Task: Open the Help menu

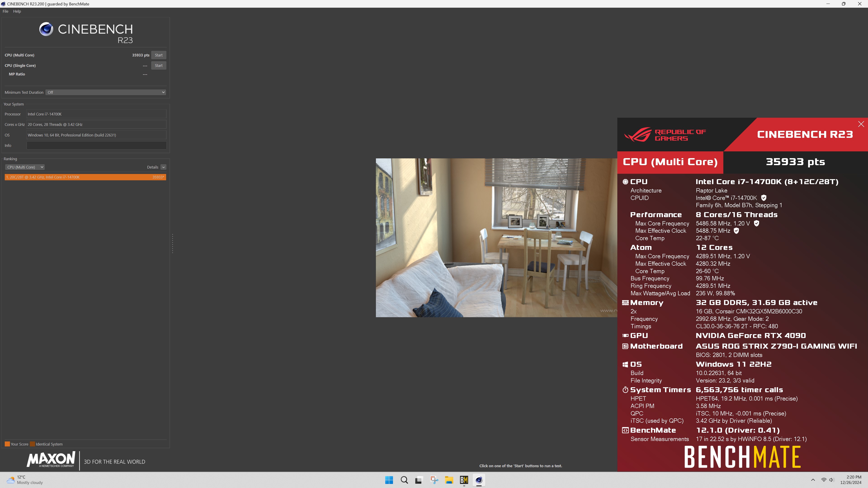Action: coord(17,11)
